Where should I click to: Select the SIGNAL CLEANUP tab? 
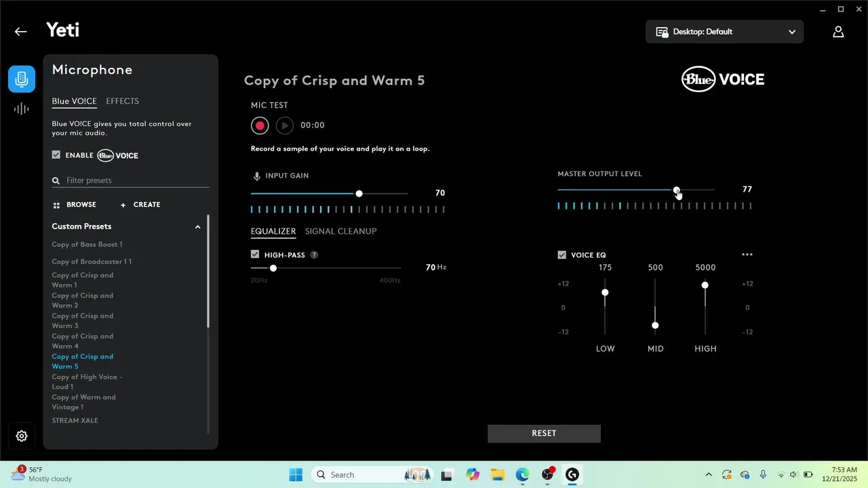coord(340,232)
